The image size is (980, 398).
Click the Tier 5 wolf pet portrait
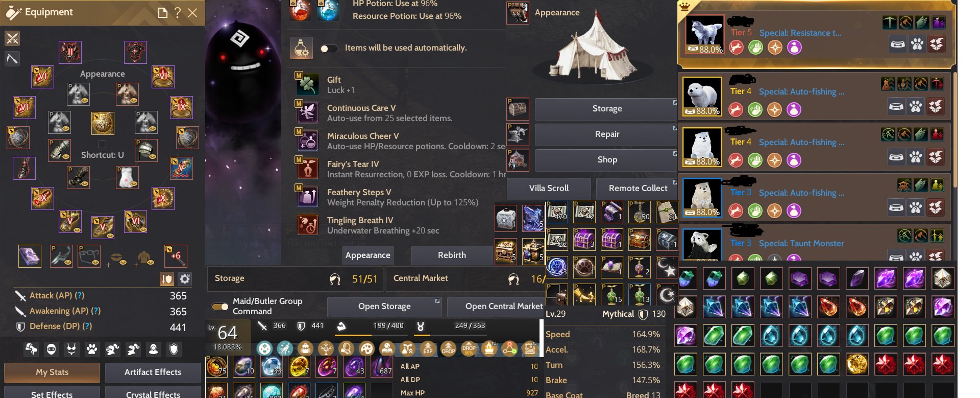pos(704,34)
